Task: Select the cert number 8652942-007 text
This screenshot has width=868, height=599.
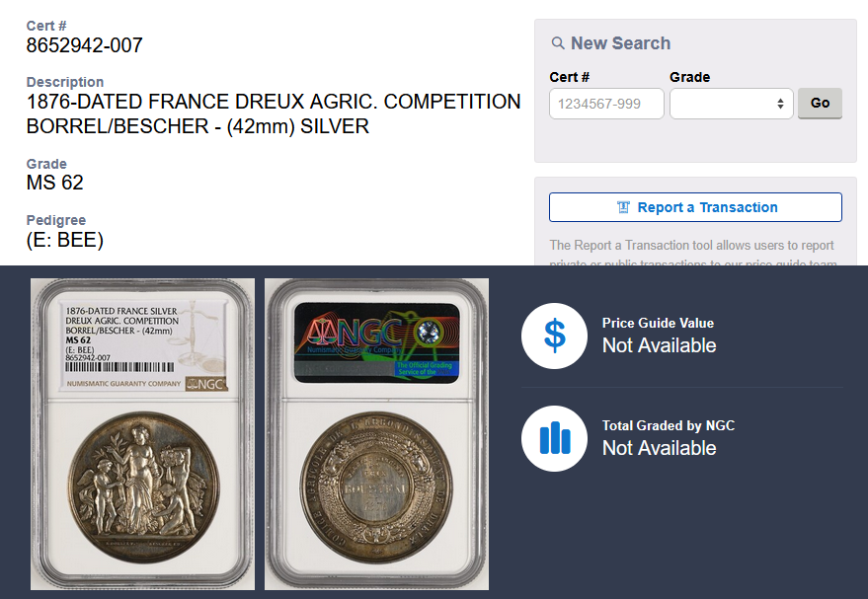Action: pyautogui.click(x=84, y=45)
